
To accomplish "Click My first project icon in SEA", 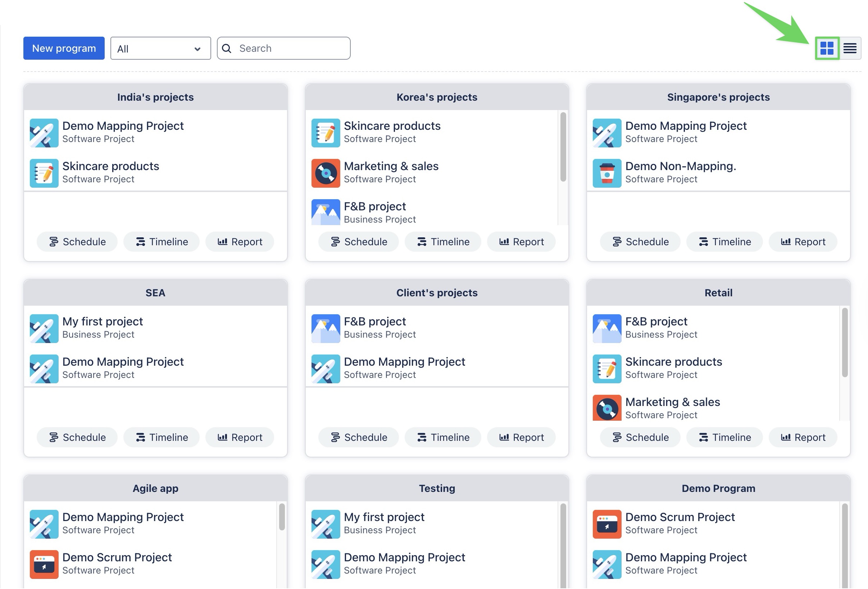I will pos(44,328).
